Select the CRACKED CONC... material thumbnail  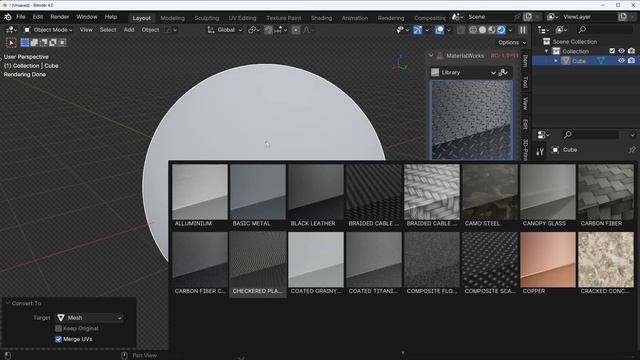pyautogui.click(x=606, y=263)
